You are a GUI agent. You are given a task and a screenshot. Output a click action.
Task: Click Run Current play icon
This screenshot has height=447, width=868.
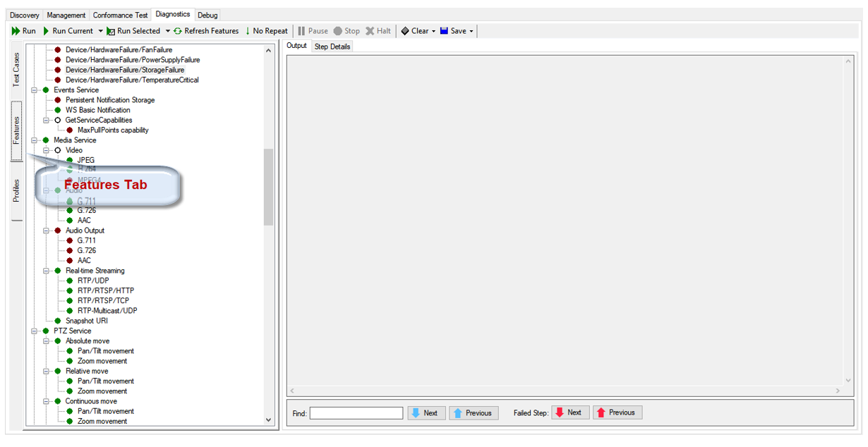[47, 31]
